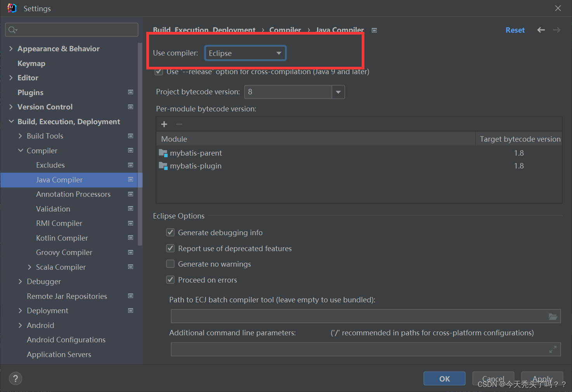Disable Proceed on errors
The width and height of the screenshot is (572, 392).
pos(170,279)
